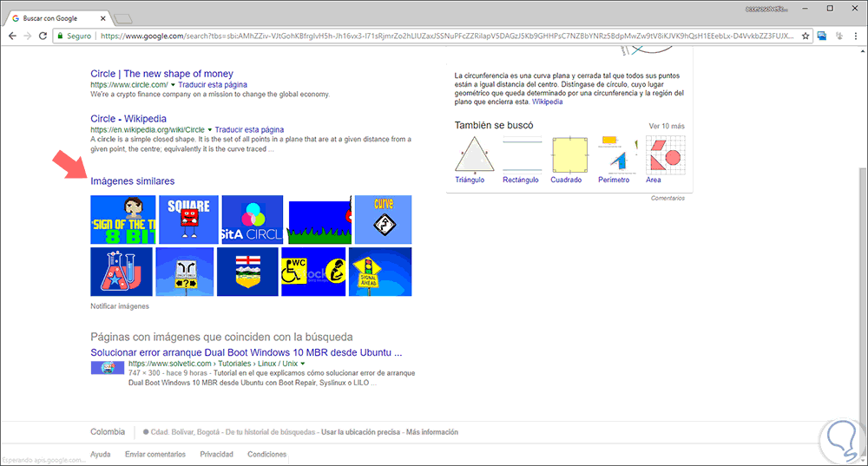Go forward to the next page
This screenshot has width=868, height=466.
point(27,36)
